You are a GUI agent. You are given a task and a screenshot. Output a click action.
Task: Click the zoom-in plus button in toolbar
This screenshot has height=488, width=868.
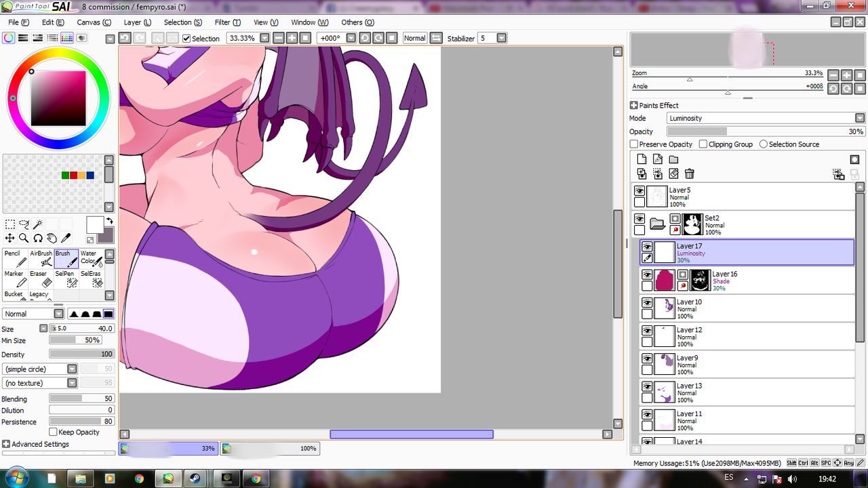(x=292, y=38)
